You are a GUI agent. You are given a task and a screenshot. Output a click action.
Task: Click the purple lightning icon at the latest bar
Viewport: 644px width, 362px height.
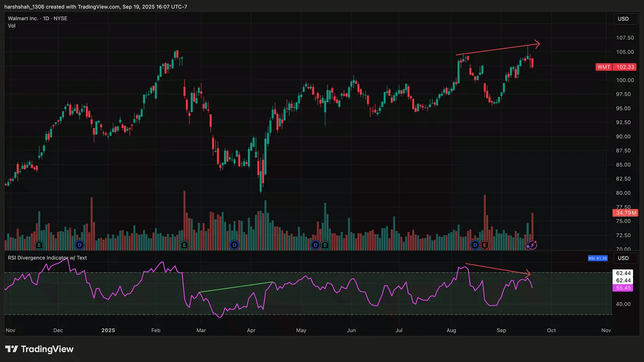533,245
